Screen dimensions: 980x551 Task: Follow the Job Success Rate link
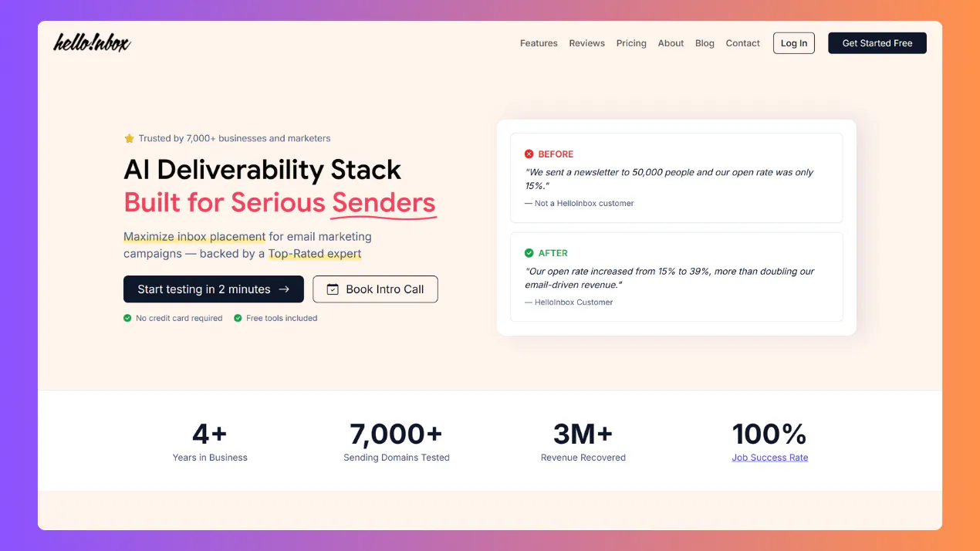pos(770,458)
